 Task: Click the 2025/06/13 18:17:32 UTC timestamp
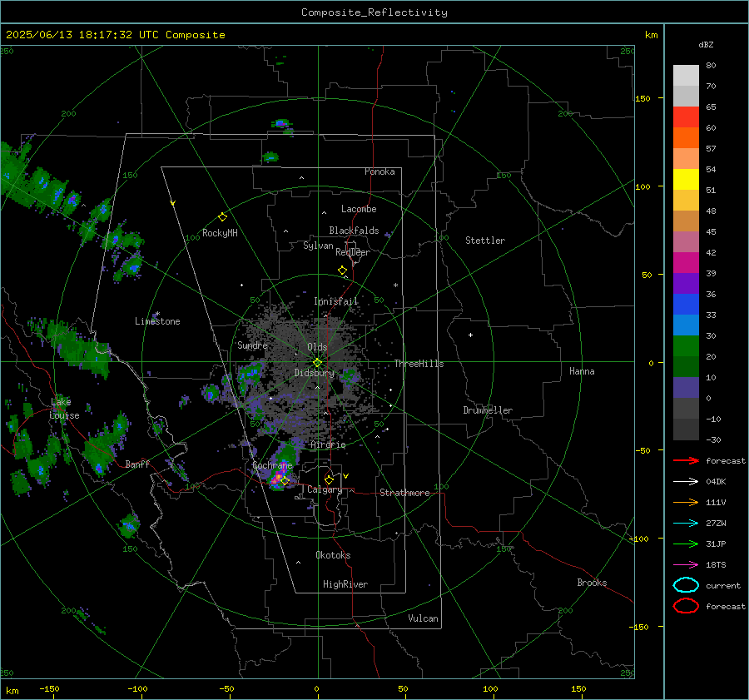pyautogui.click(x=82, y=35)
